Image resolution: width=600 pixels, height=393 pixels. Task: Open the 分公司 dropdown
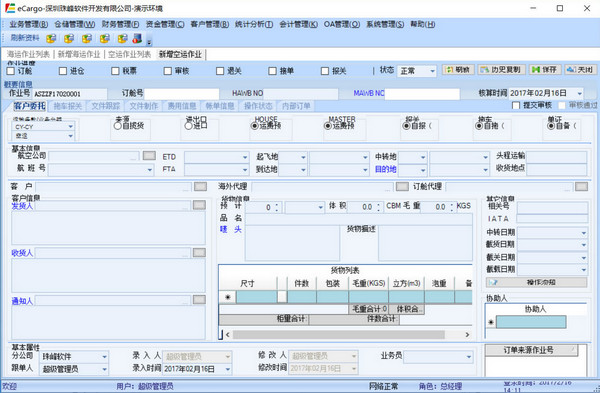pyautogui.click(x=104, y=357)
